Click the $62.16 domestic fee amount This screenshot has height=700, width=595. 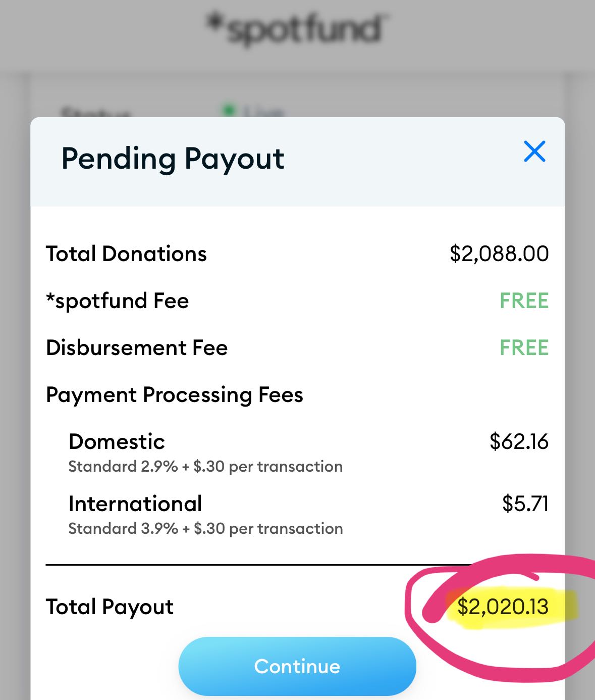[518, 442]
